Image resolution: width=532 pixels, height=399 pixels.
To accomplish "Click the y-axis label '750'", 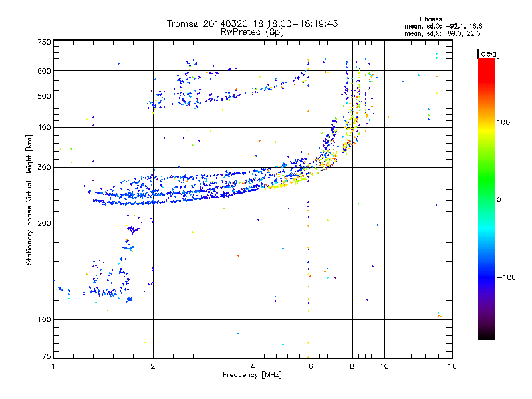I will point(44,42).
